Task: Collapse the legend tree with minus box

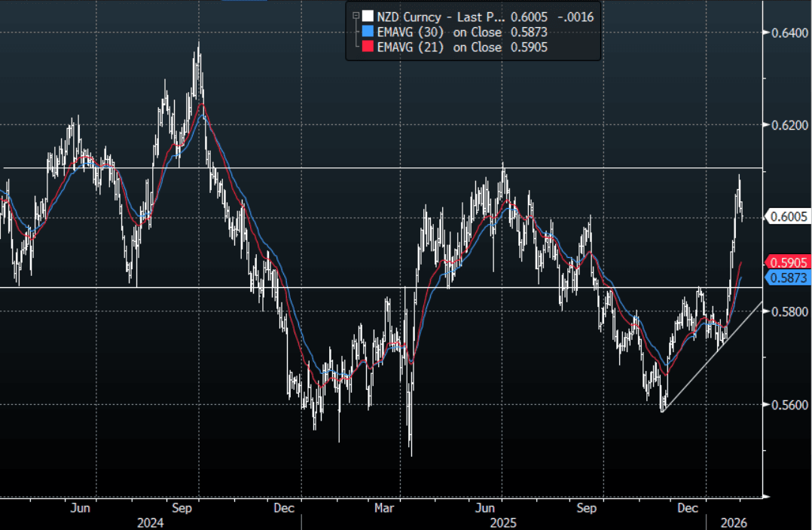Action: [x=356, y=16]
